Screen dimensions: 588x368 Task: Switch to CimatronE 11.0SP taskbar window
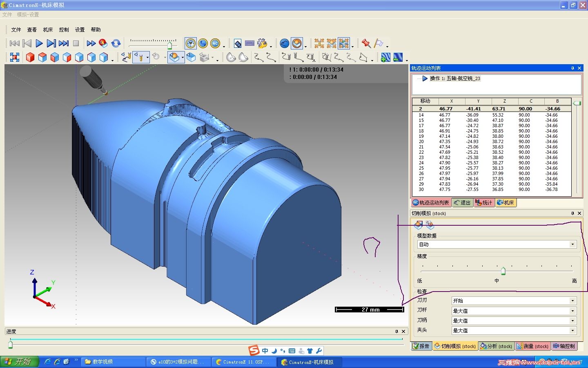(244, 362)
